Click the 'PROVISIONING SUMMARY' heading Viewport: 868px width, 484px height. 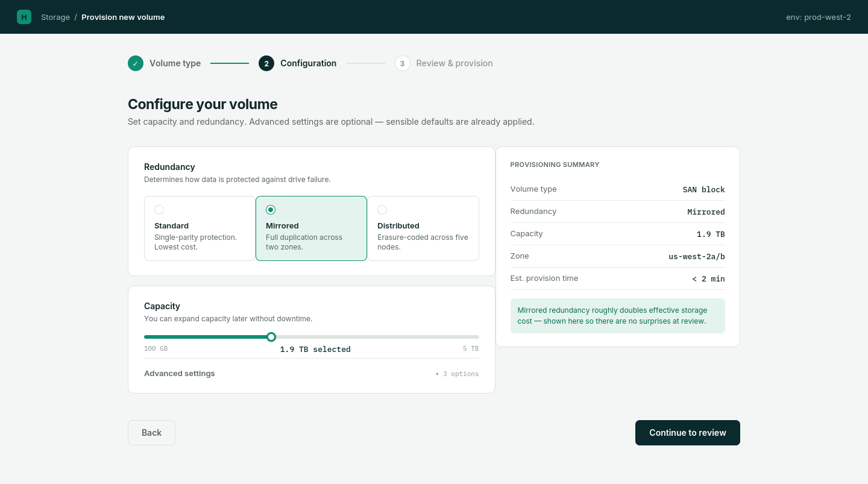[555, 165]
